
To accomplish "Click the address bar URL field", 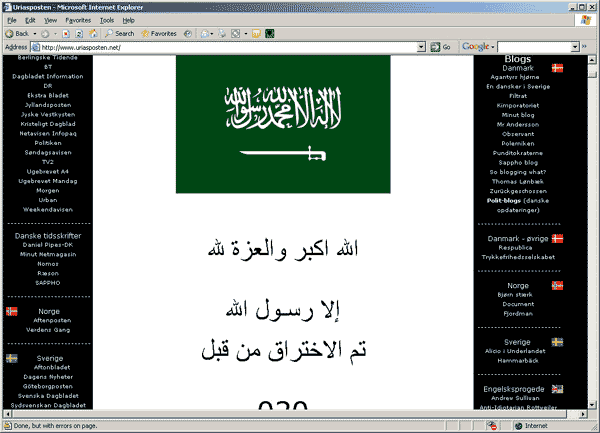I will pos(229,47).
